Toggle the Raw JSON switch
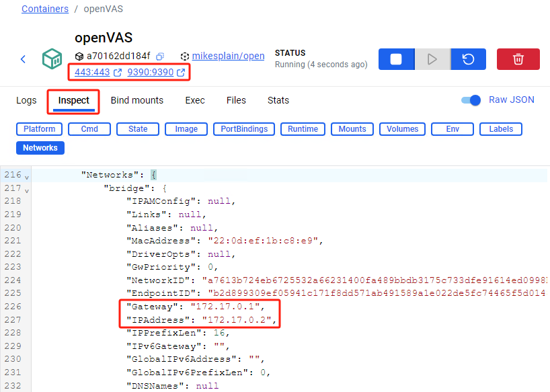This screenshot has height=392, width=550. tap(471, 100)
